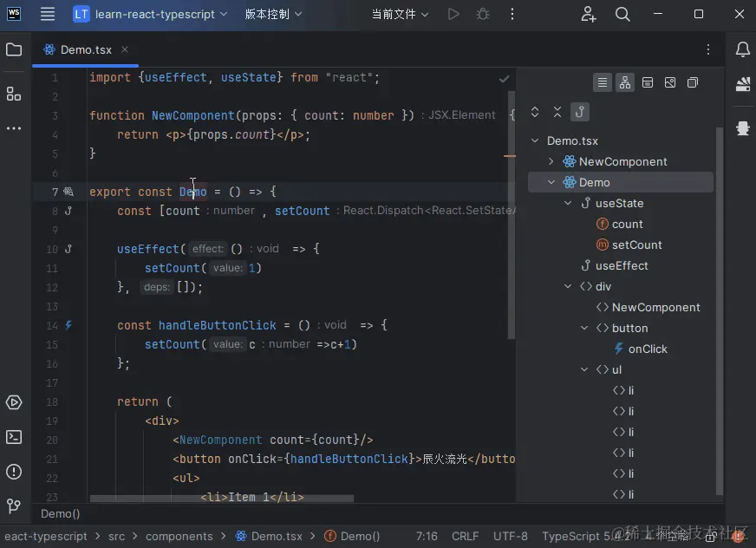Open the Services tool window
756x548 pixels.
pyautogui.click(x=14, y=402)
